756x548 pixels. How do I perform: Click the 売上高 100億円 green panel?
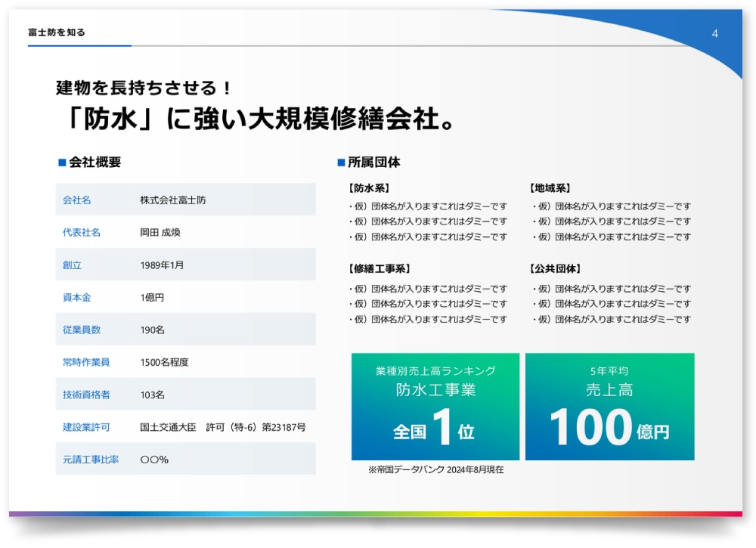[610, 407]
